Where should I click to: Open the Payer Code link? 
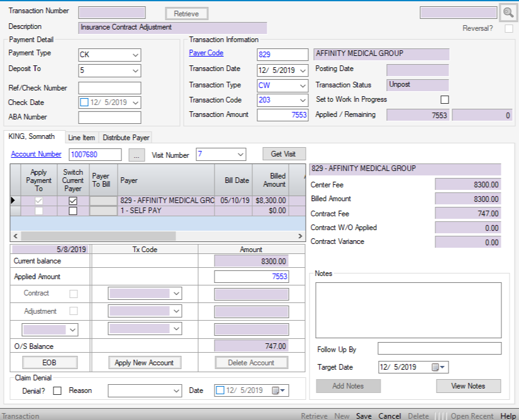(x=206, y=53)
